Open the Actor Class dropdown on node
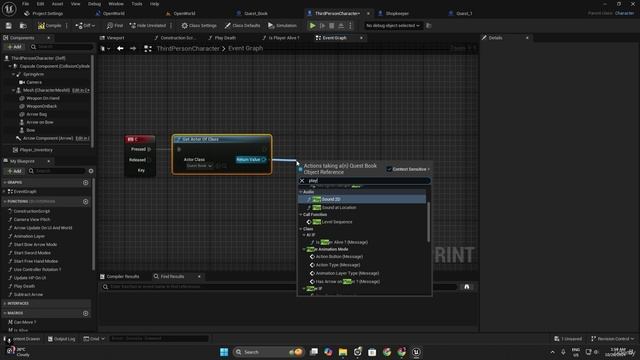This screenshot has width=640, height=360. pyautogui.click(x=199, y=166)
